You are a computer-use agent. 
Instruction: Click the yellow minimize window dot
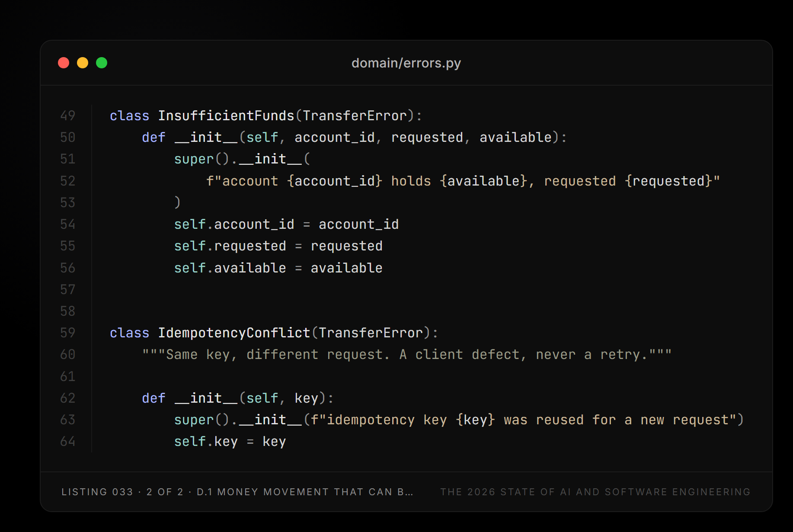click(83, 63)
